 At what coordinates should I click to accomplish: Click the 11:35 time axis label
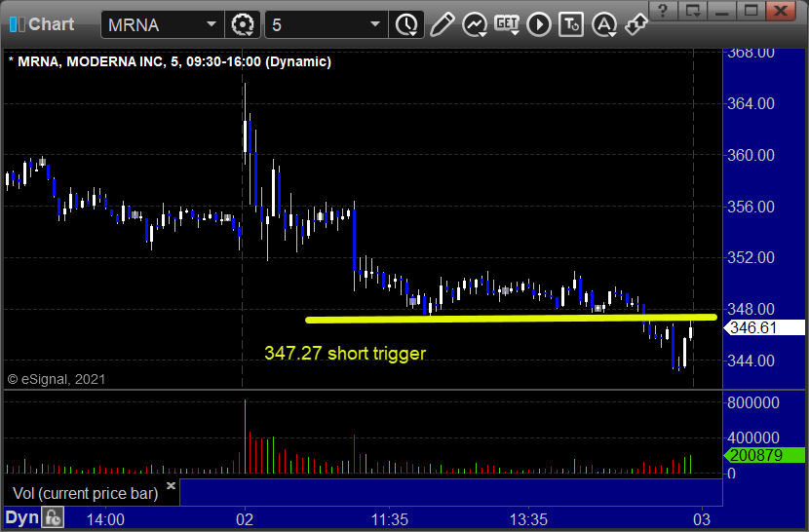click(390, 519)
